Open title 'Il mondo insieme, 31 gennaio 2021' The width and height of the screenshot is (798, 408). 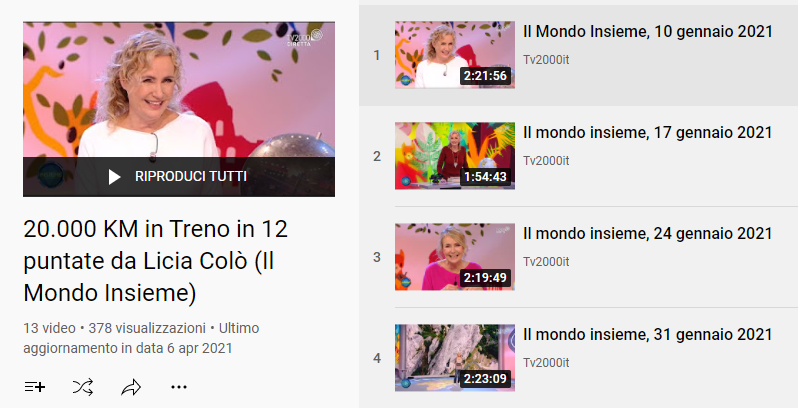[648, 335]
